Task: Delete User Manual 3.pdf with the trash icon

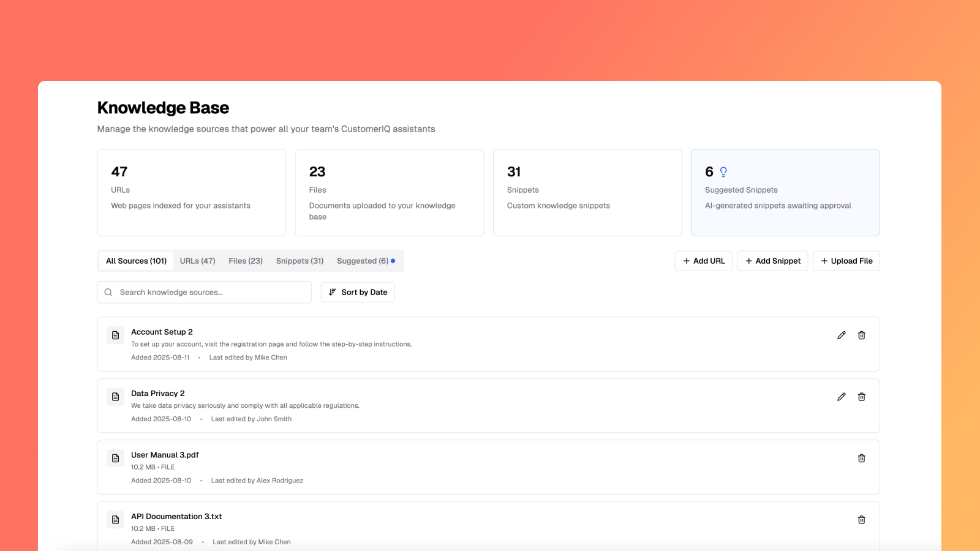Action: [862, 459]
